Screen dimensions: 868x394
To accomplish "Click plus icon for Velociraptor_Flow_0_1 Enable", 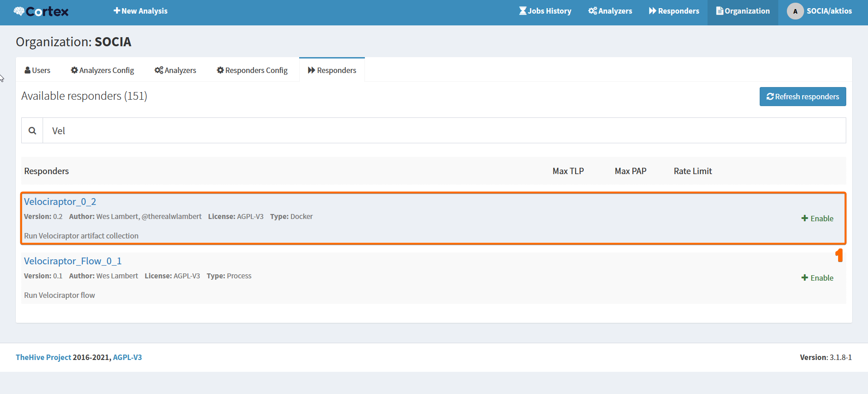I will click(805, 278).
